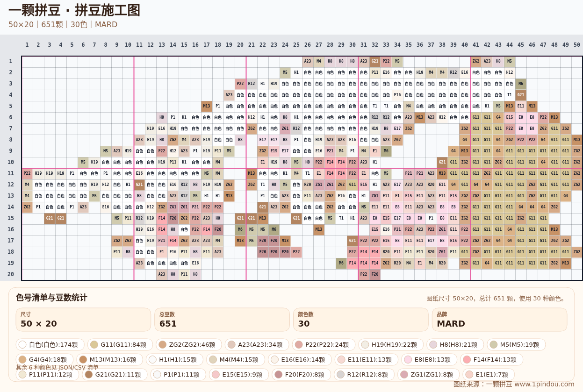
Task: Select the M13(M13):16颗 legend chip
Action: click(x=110, y=360)
